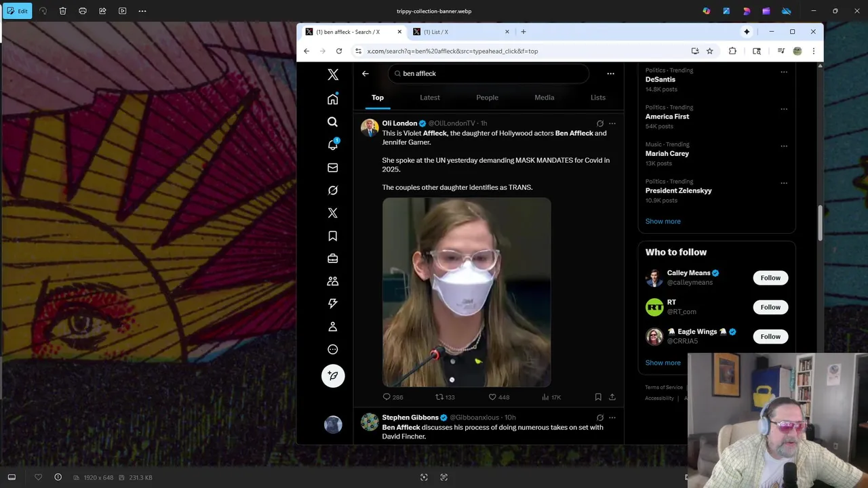Click the delete trash icon in Photos

pyautogui.click(x=62, y=11)
